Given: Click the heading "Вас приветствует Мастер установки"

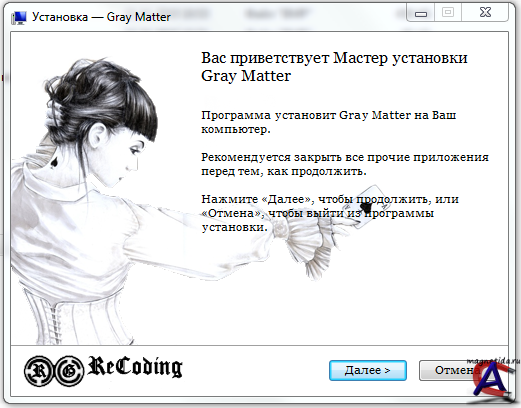Looking at the screenshot, I should coord(334,58).
